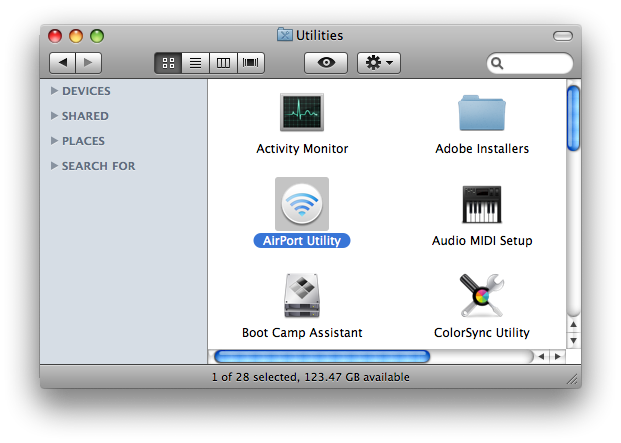Click the horizontal scrollbar thumb
621x443 pixels.
pos(322,356)
